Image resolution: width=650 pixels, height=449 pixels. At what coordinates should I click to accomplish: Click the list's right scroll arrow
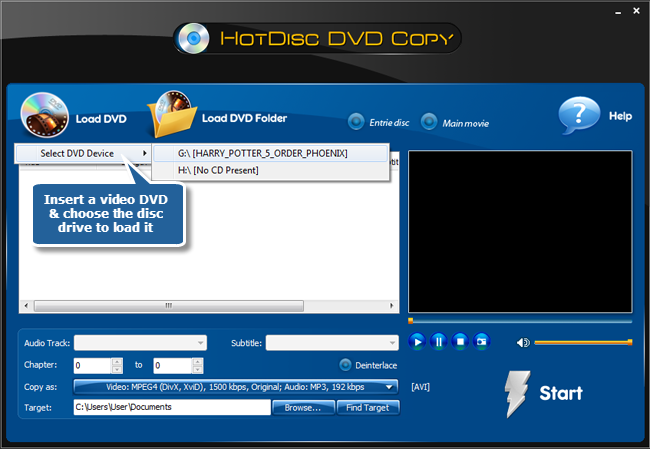391,306
